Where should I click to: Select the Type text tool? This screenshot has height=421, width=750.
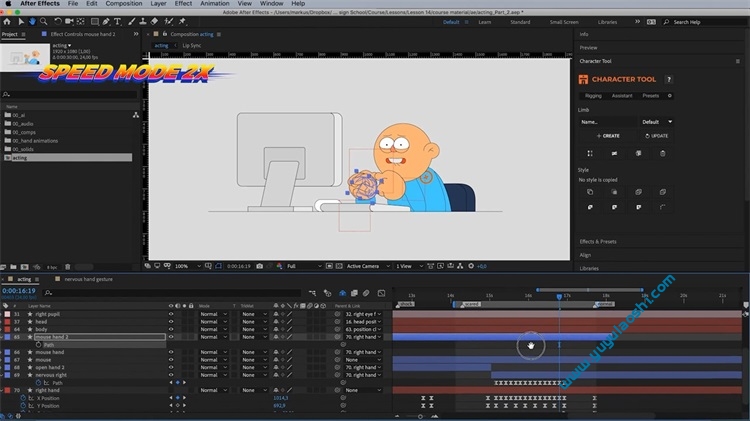(117, 22)
